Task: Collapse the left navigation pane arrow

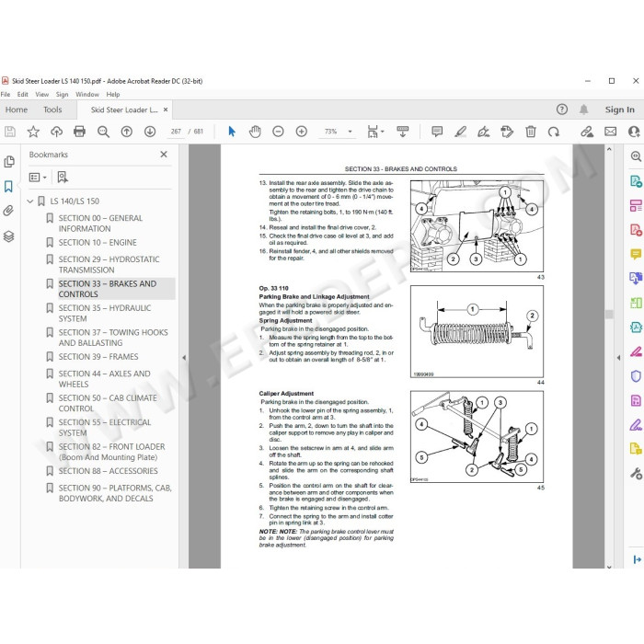Action: pos(184,358)
